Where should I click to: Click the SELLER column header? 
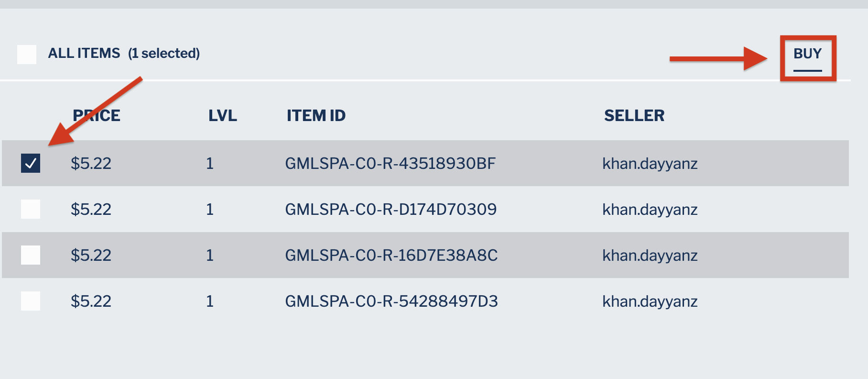point(634,115)
